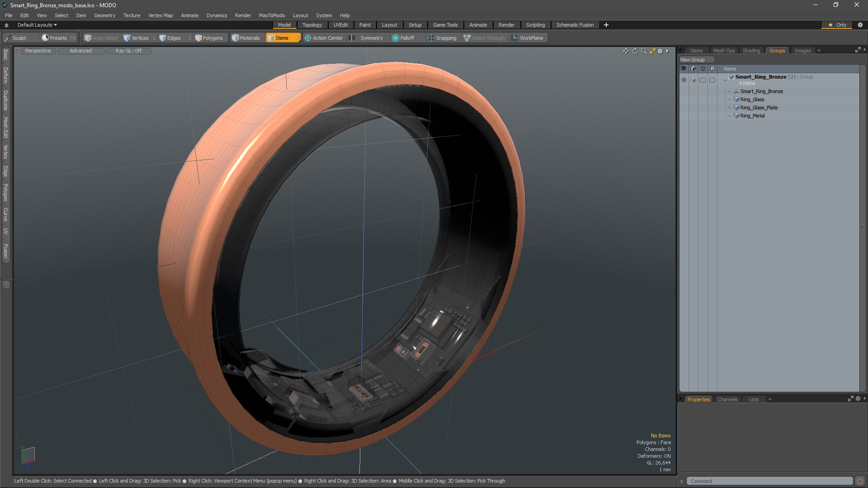Screen dimensions: 868x488
Task: Click the record button beside Command
Action: (x=860, y=481)
